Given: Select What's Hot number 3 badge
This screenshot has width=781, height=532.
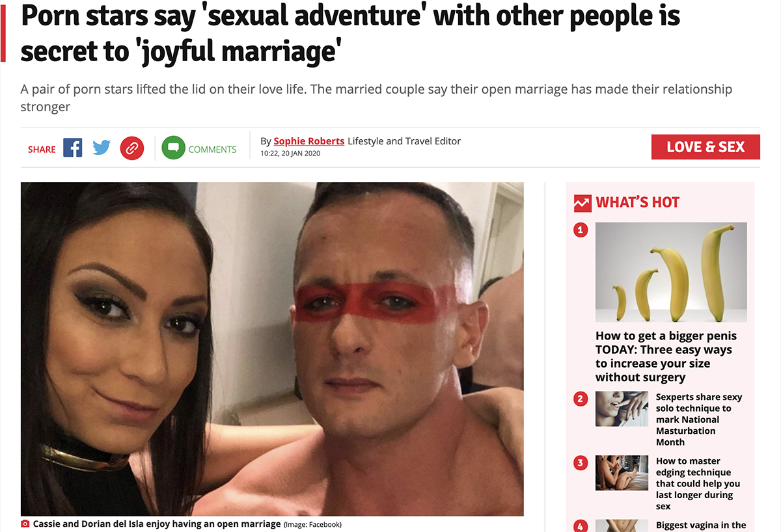Looking at the screenshot, I should coord(581,462).
